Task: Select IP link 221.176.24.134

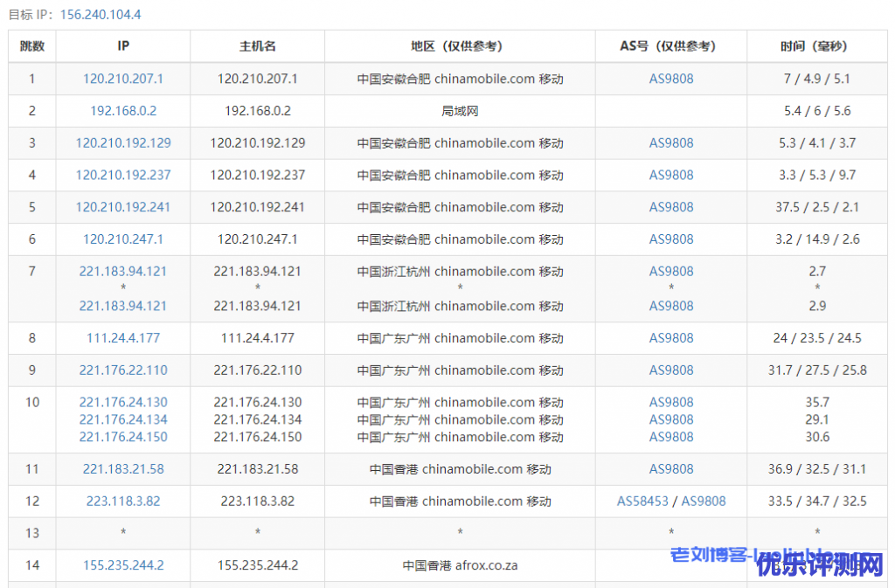Action: click(x=123, y=419)
